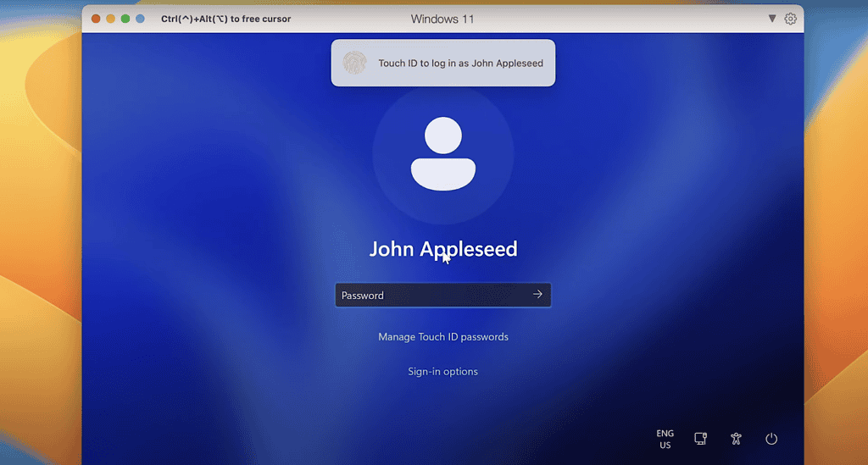Open Manage Touch ID passwords
The image size is (868, 465).
coord(442,336)
